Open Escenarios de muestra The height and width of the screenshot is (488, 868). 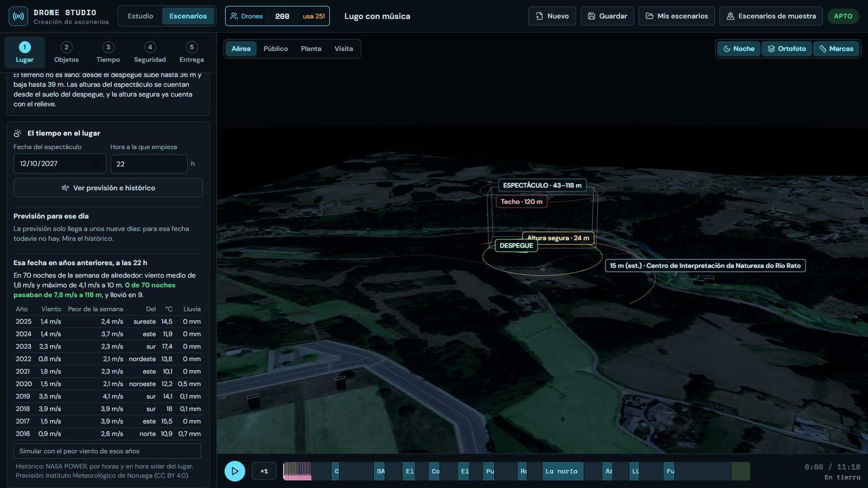coord(771,16)
